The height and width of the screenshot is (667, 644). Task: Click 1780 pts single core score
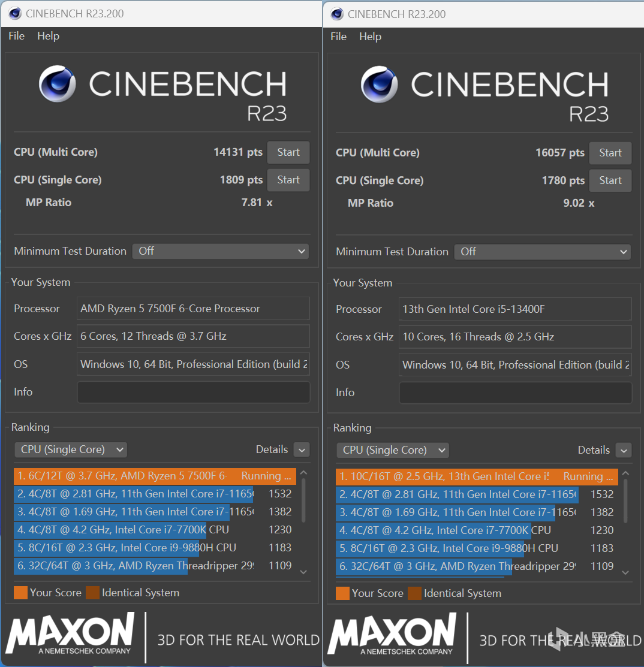[563, 180]
